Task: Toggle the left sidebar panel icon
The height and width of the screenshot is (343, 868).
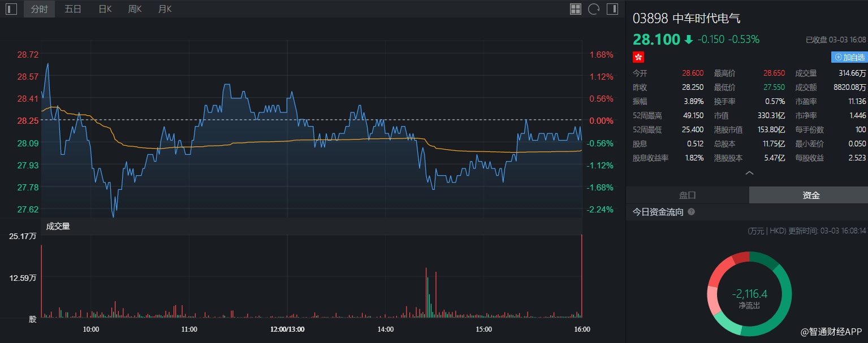Action: (x=11, y=9)
